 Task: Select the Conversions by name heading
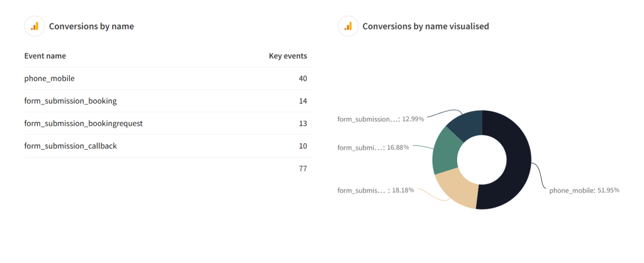(x=92, y=26)
